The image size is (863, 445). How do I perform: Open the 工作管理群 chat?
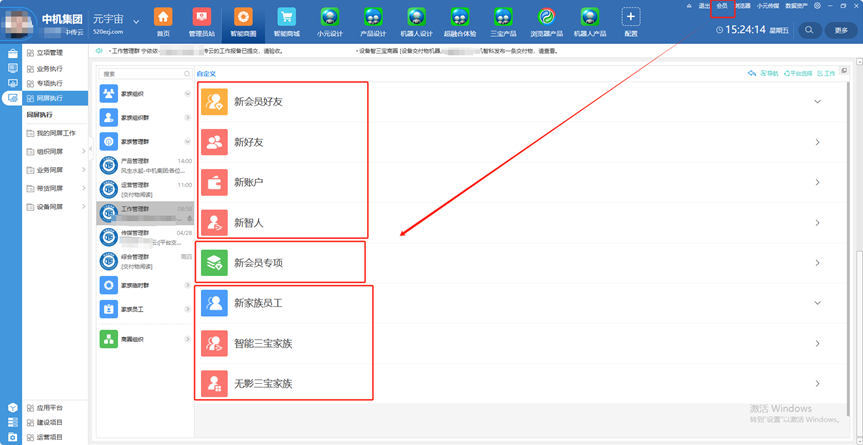click(x=145, y=213)
